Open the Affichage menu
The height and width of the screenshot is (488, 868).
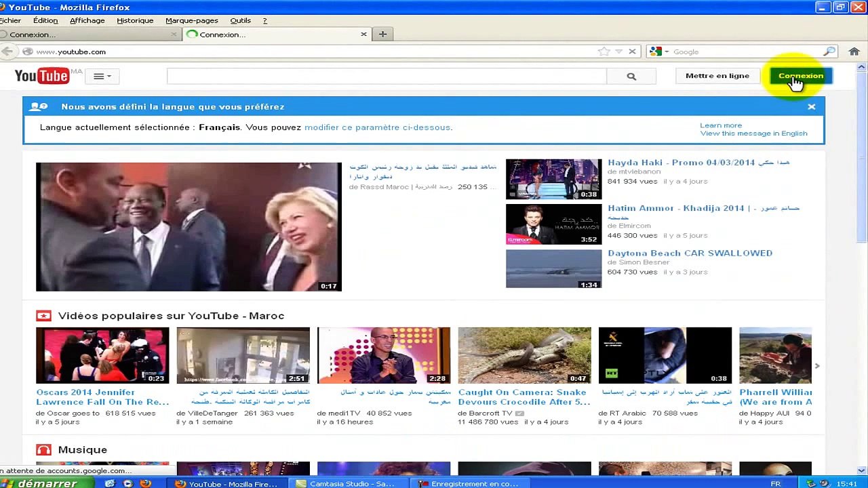point(87,20)
